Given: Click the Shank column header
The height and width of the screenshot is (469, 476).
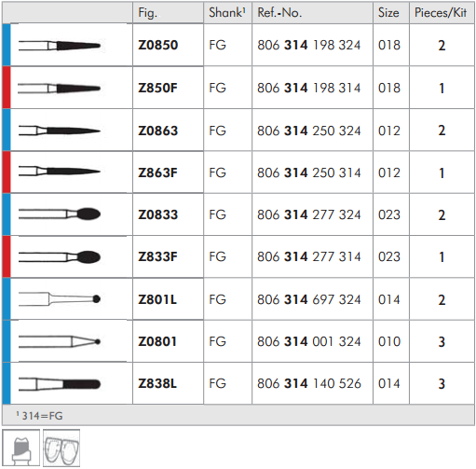Looking at the screenshot, I should pyautogui.click(x=227, y=13).
